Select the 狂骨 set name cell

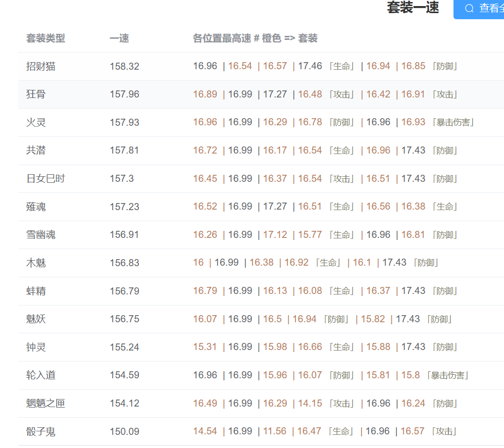pyautogui.click(x=36, y=94)
